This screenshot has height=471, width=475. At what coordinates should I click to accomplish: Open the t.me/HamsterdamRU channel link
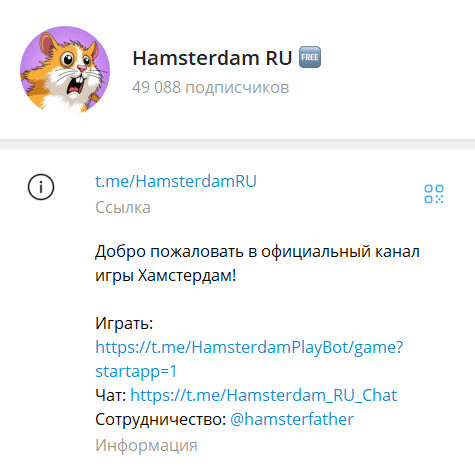click(176, 181)
